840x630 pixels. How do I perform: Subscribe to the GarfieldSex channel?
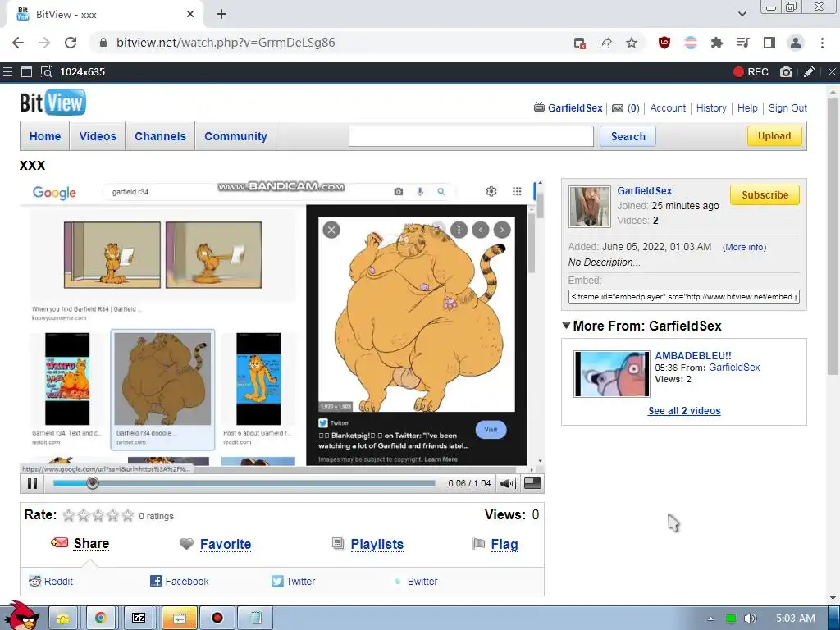[x=765, y=195]
